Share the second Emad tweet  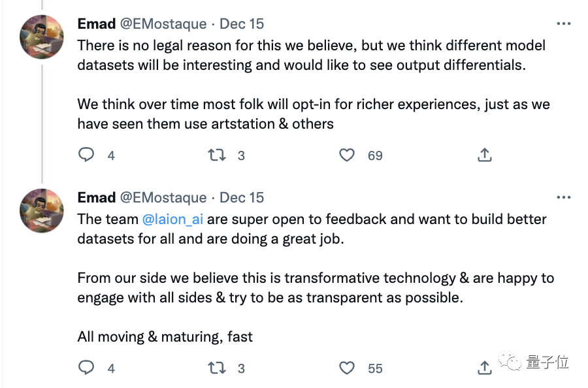tap(484, 367)
